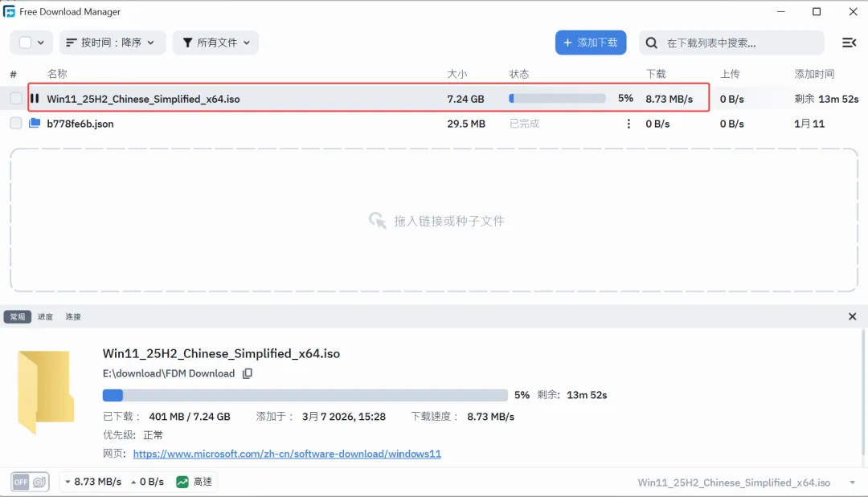Click the details panel vertical scrollbar

(x=863, y=393)
